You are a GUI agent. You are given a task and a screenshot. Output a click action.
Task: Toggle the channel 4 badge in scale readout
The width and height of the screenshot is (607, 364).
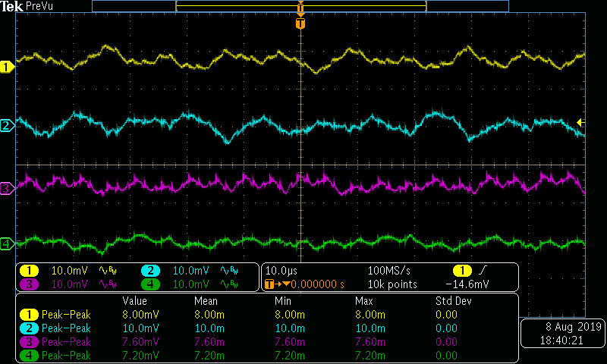[x=150, y=284]
